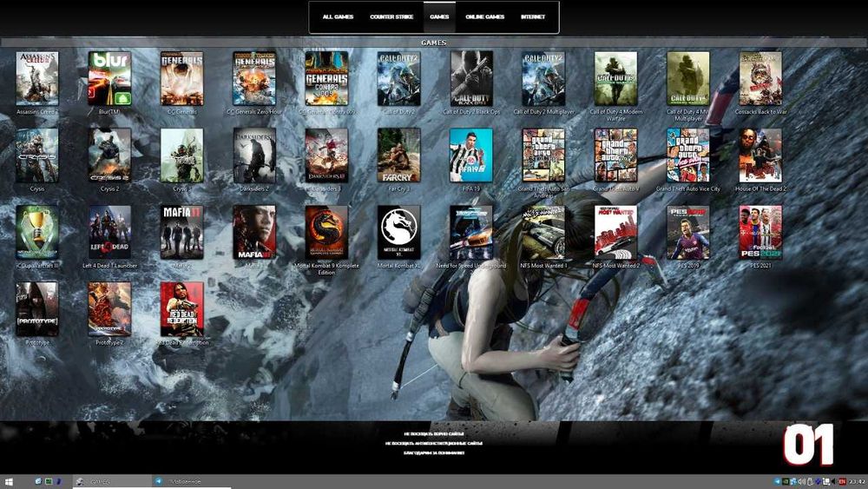The height and width of the screenshot is (489, 868).
Task: Launch Cossacks Back to War
Action: point(760,79)
